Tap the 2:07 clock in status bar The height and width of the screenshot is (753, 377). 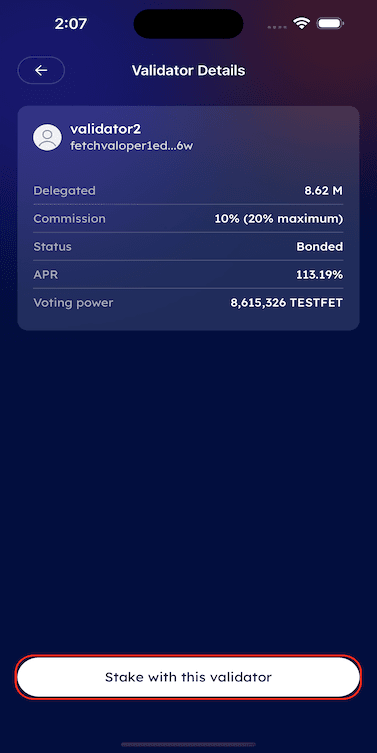click(70, 24)
